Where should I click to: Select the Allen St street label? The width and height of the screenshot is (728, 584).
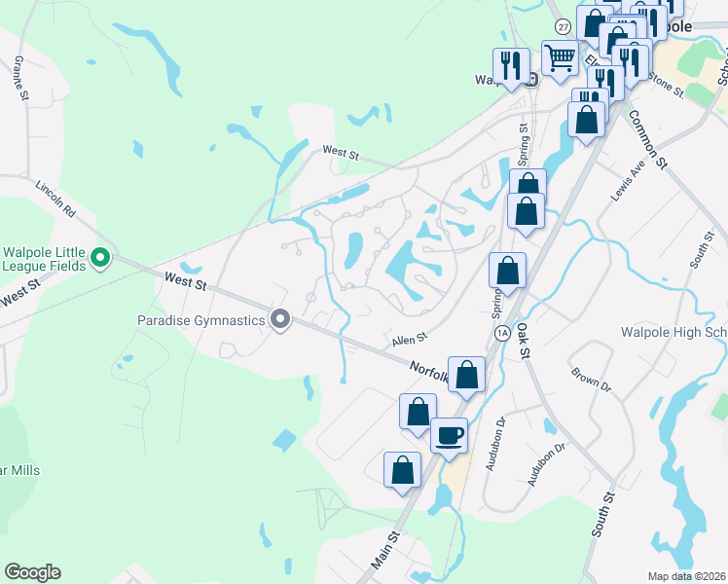(410, 340)
